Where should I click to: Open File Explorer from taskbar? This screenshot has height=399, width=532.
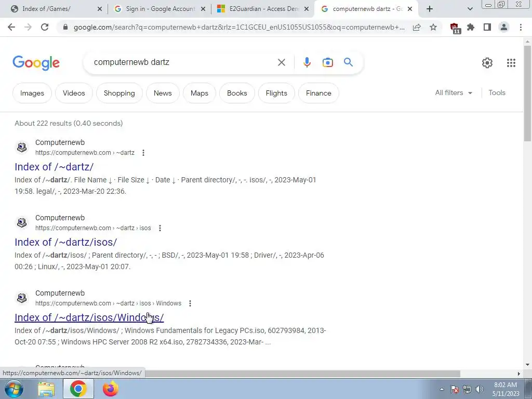(x=46, y=389)
